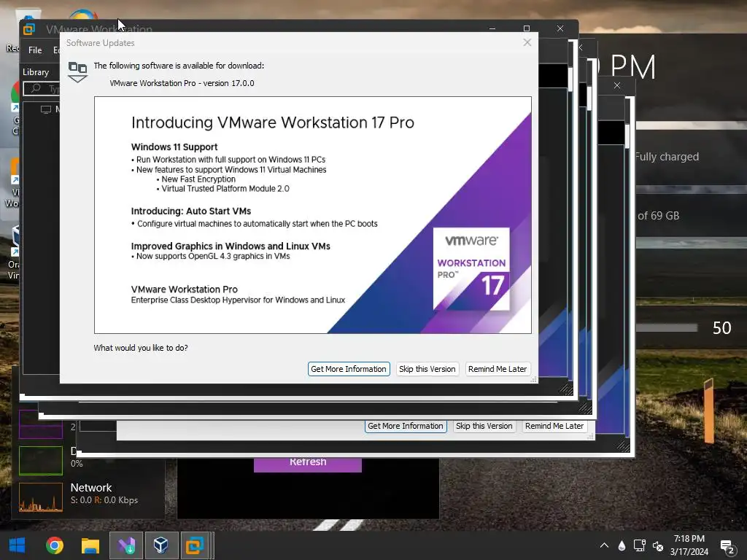The height and width of the screenshot is (560, 747).
Task: Close the VMware Workstation main window
Action: click(x=560, y=28)
